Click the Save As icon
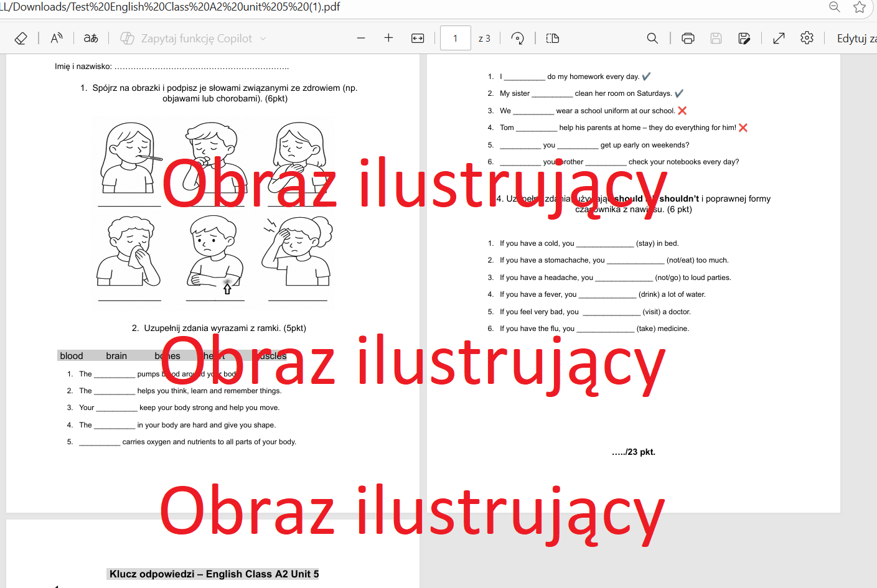The height and width of the screenshot is (588, 877). pyautogui.click(x=744, y=39)
